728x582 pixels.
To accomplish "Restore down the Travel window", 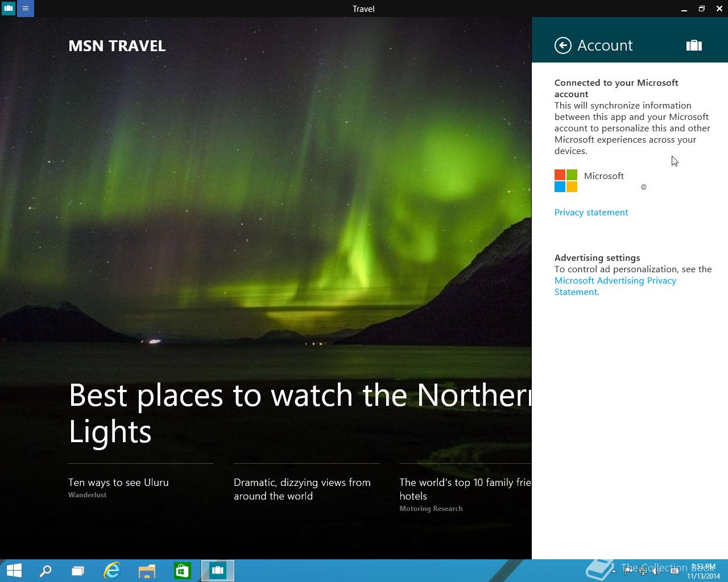I will pyautogui.click(x=701, y=9).
